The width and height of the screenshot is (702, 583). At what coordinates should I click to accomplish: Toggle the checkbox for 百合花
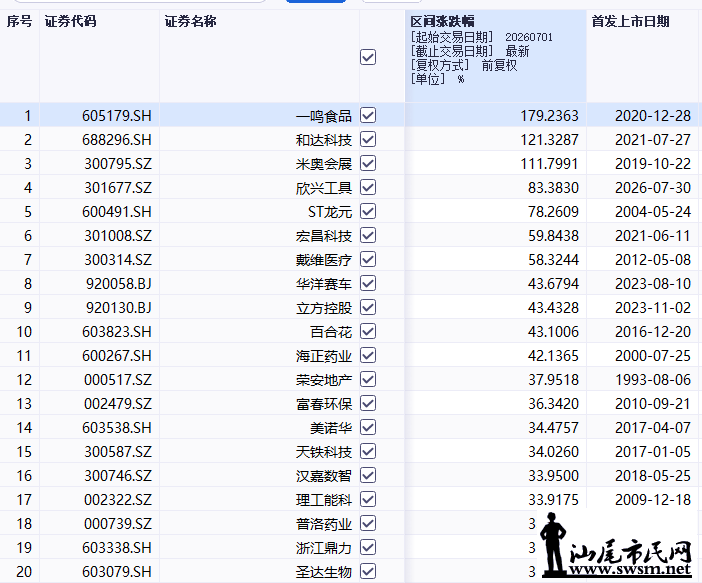point(368,331)
